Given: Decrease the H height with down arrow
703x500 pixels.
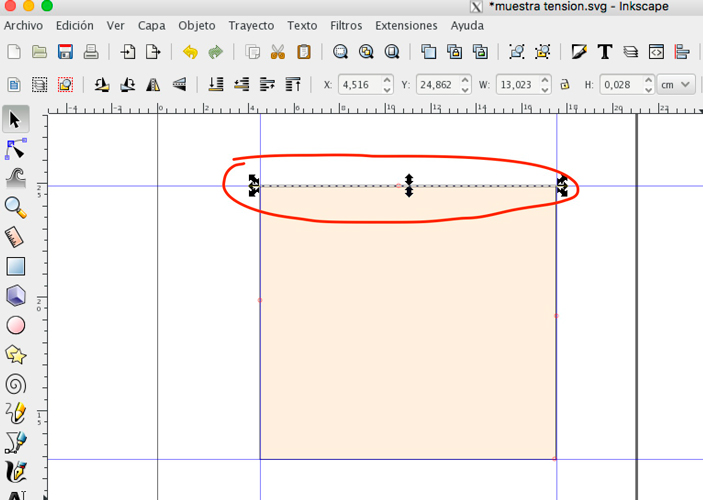Looking at the screenshot, I should (648, 89).
